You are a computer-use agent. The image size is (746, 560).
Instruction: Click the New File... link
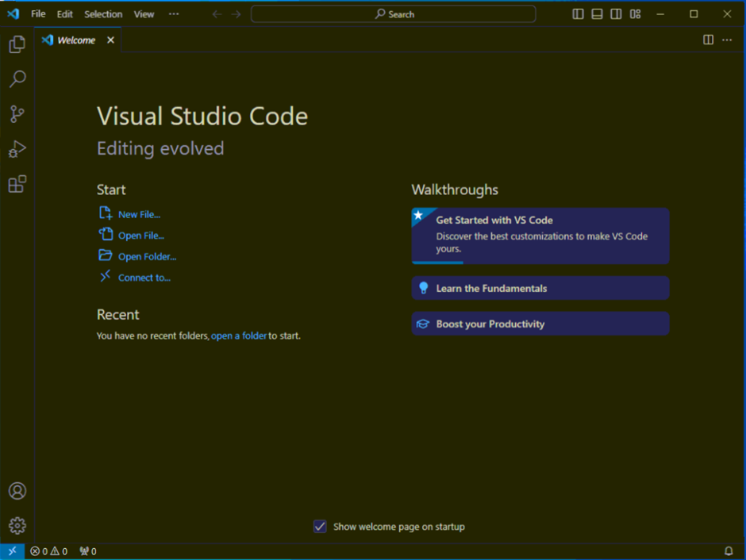click(x=140, y=214)
